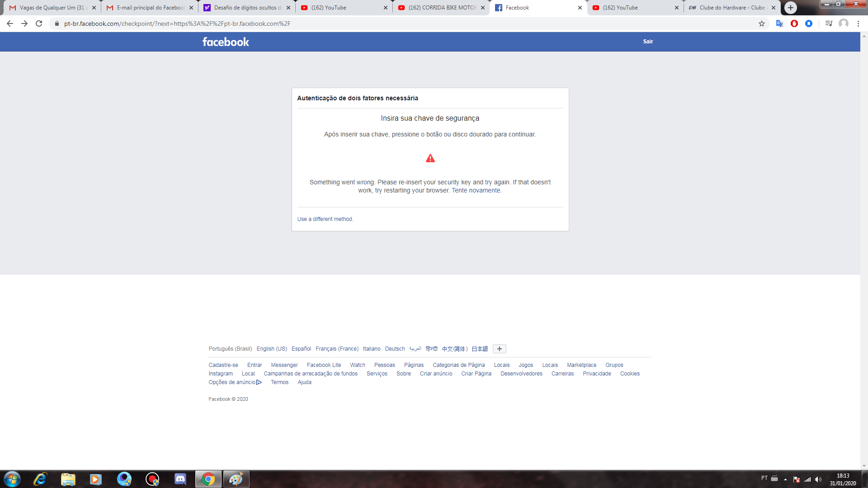The image size is (868, 488).
Task: Select Español language
Action: coord(301,349)
